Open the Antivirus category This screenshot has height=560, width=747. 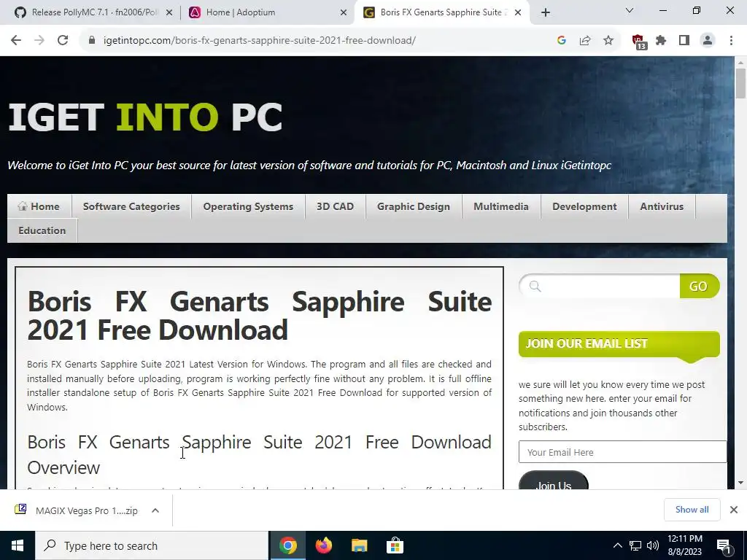[x=662, y=206]
